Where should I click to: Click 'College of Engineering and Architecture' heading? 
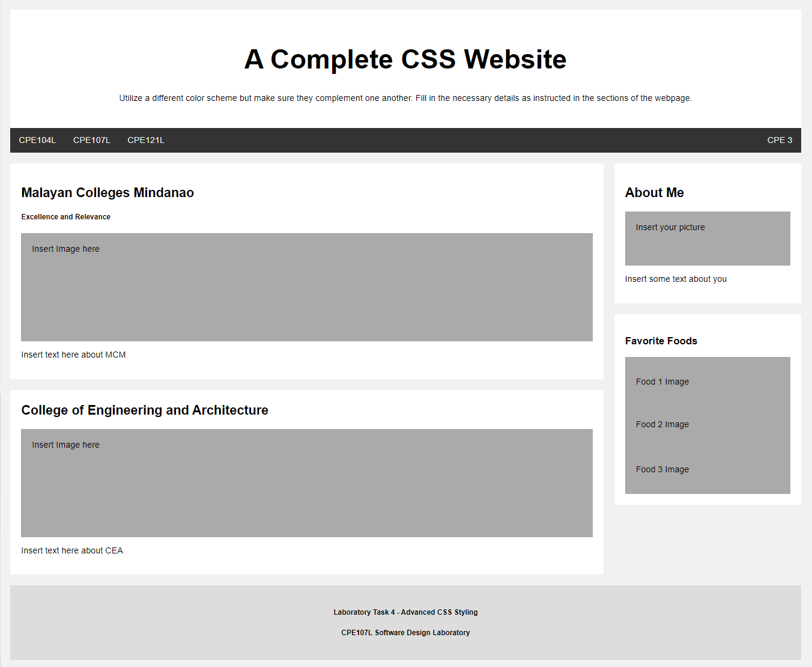tap(145, 410)
